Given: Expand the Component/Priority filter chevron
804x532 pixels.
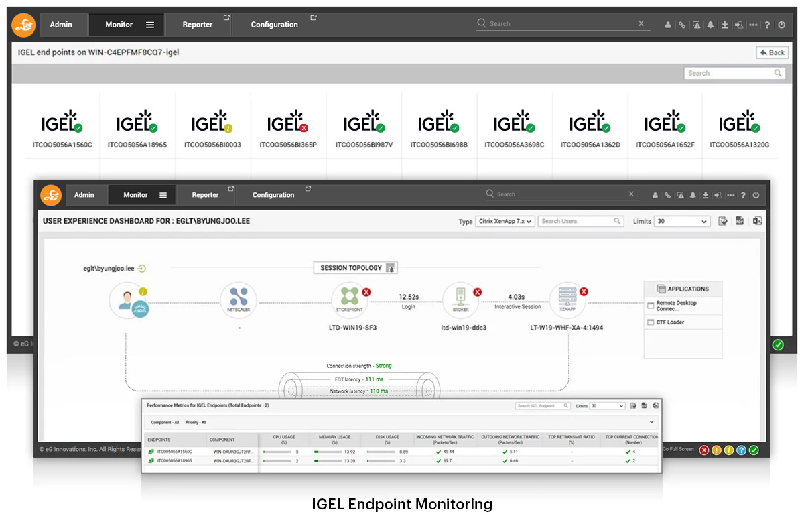Looking at the screenshot, I should [652, 423].
